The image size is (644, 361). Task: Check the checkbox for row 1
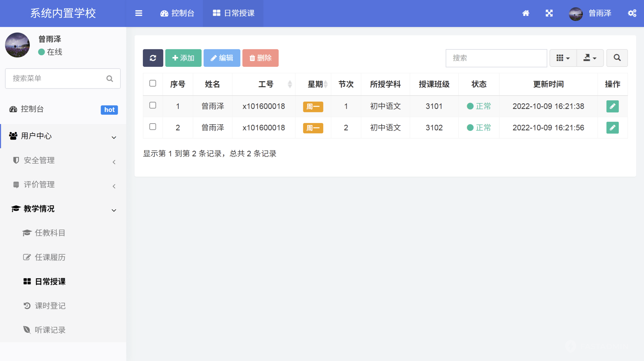(x=153, y=105)
